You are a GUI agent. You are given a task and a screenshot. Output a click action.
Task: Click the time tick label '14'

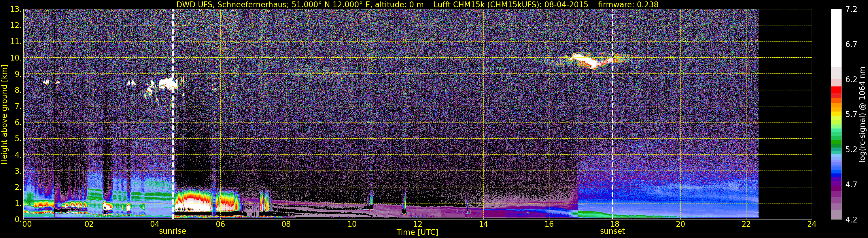point(483,224)
